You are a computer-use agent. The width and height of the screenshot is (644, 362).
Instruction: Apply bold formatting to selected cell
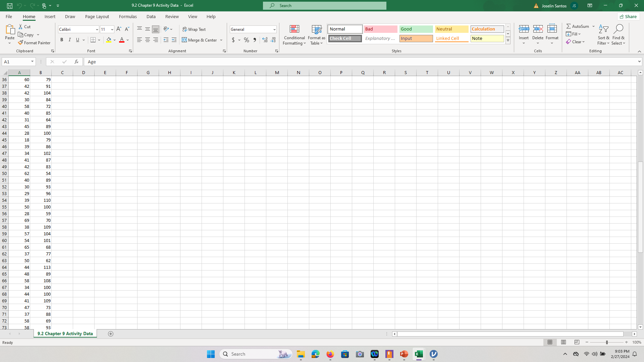62,40
